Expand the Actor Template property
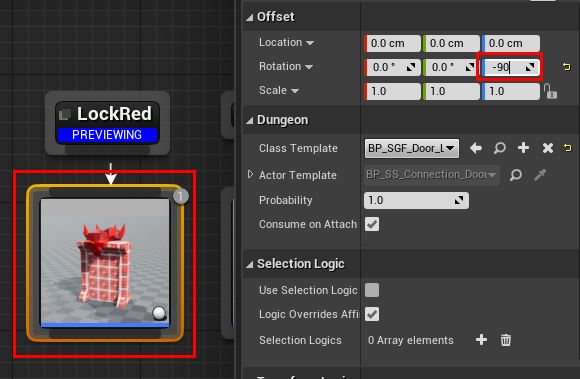The height and width of the screenshot is (379, 580). point(250,174)
